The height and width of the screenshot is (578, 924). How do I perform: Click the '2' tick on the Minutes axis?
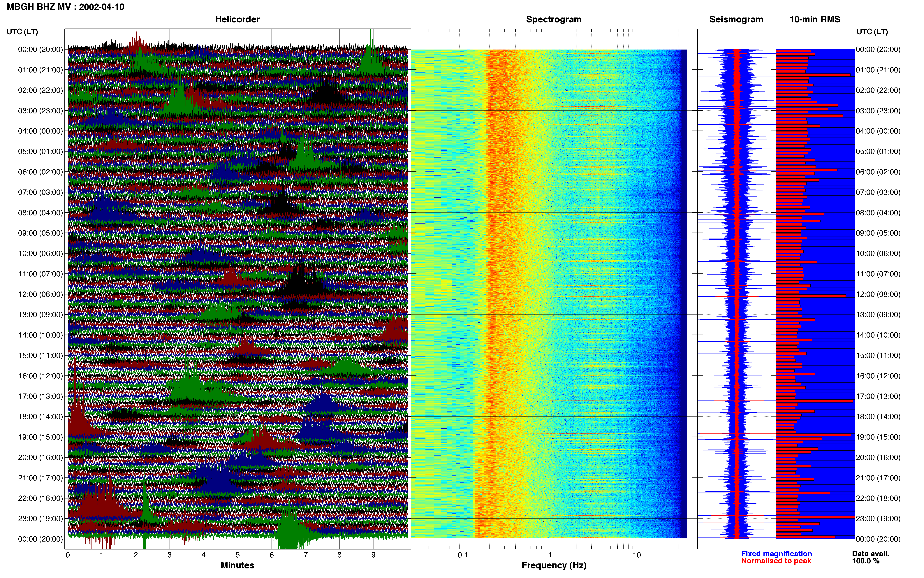coord(136,555)
